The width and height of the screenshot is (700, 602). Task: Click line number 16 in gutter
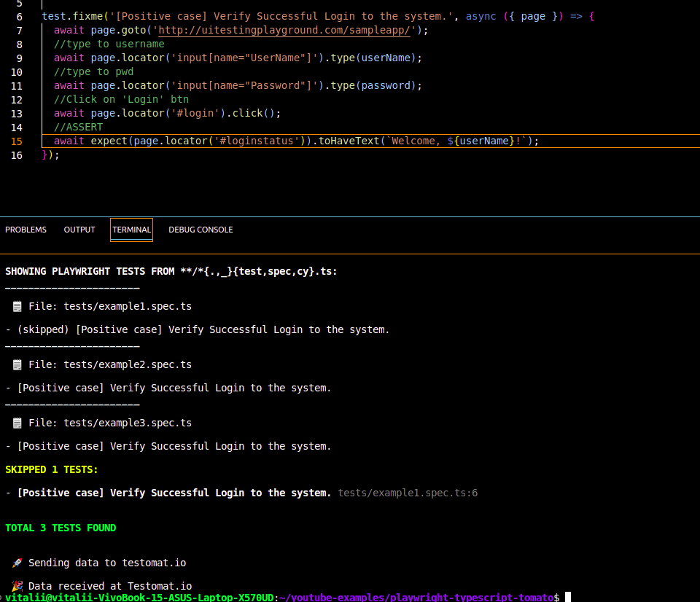17,155
